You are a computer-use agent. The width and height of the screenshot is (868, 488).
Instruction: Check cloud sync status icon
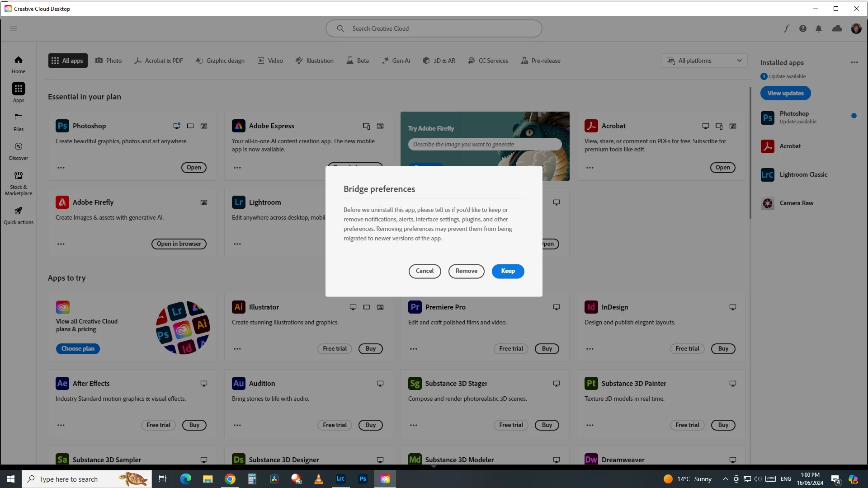pos(837,28)
